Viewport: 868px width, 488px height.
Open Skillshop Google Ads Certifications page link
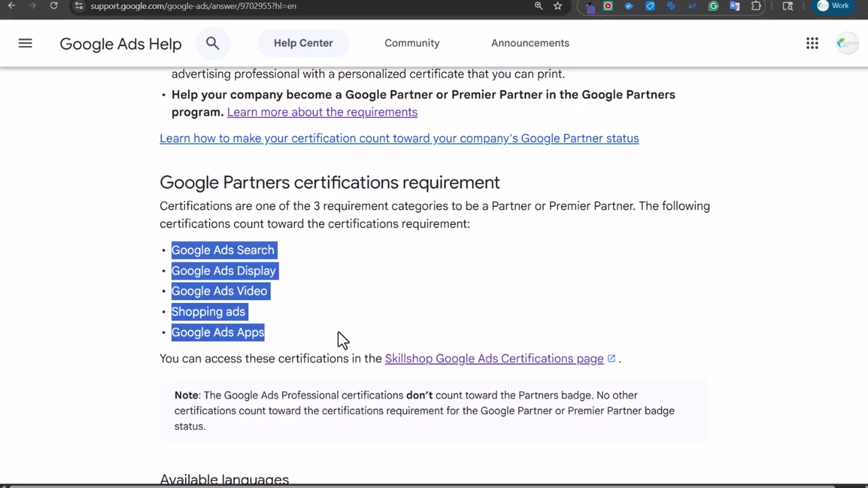[494, 359]
